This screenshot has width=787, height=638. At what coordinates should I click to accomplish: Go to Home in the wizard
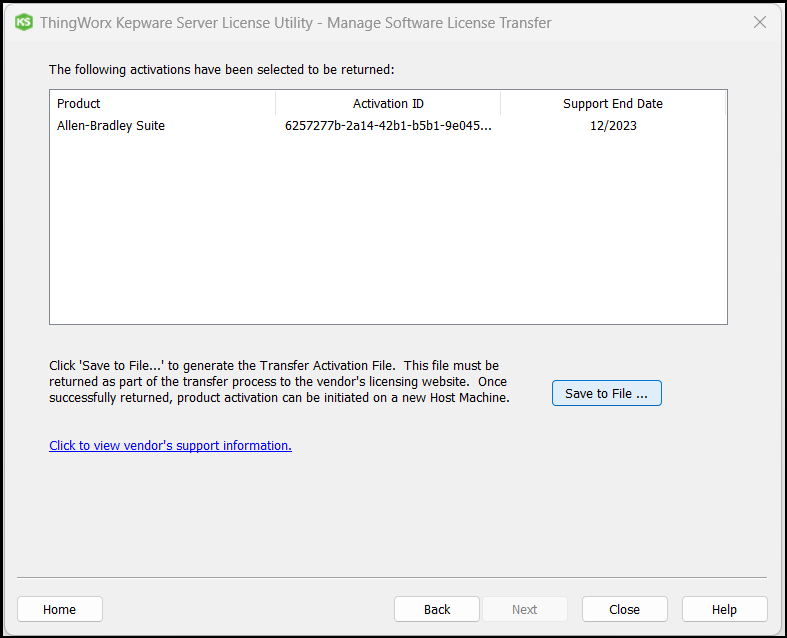click(x=60, y=609)
